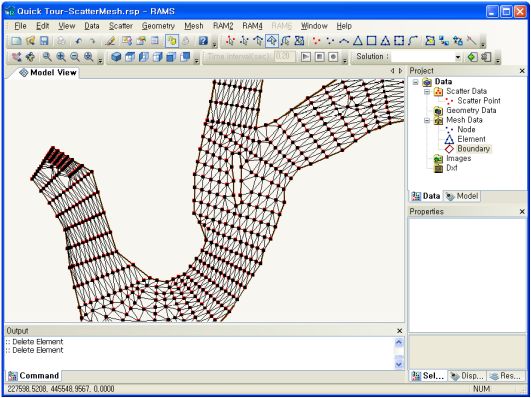Click the Open file folder icon
This screenshot has width=531, height=398.
[x=30, y=41]
